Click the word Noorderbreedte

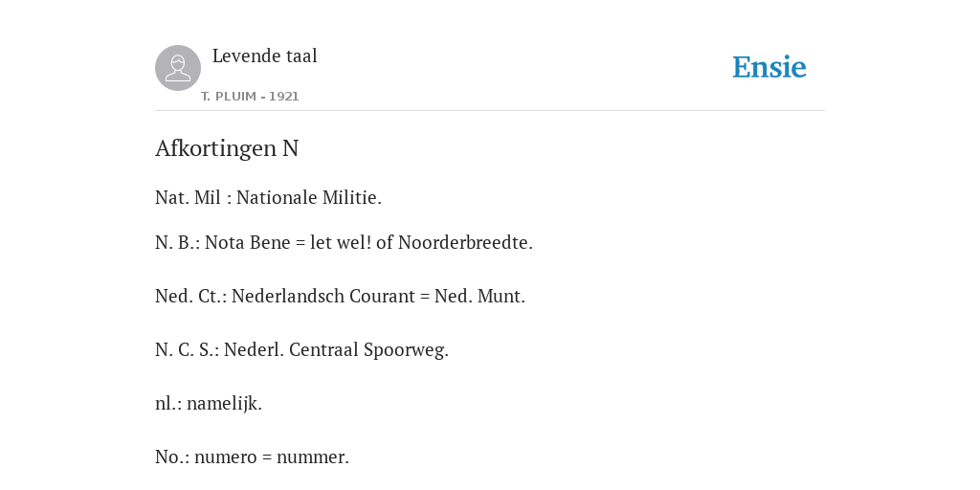tap(465, 242)
